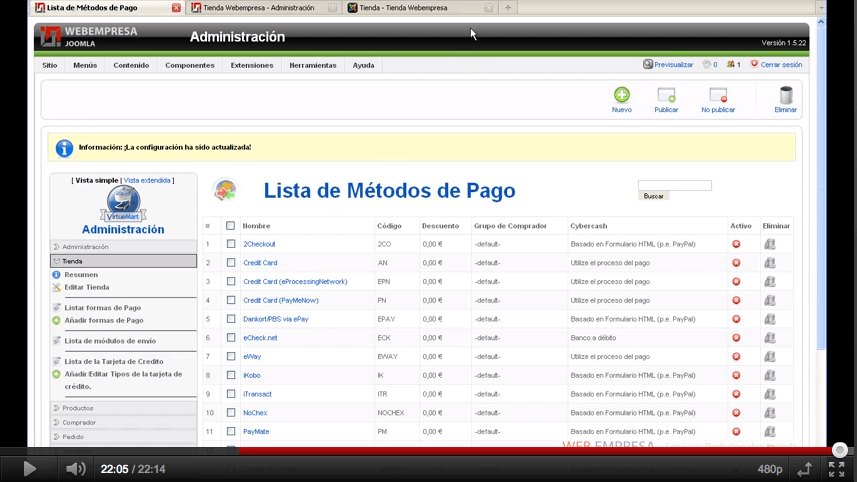Click the Buscar search button
857x482 pixels.
[x=654, y=196]
